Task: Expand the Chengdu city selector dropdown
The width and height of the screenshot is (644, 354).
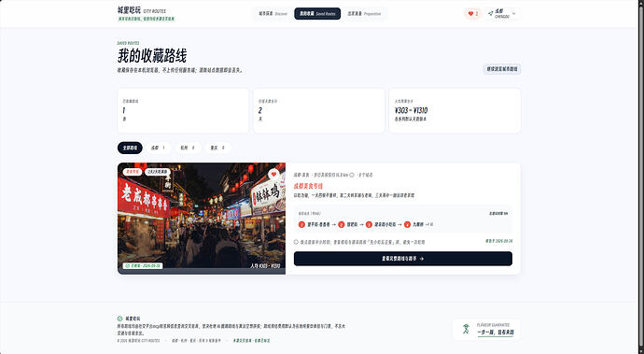Action: pyautogui.click(x=502, y=14)
